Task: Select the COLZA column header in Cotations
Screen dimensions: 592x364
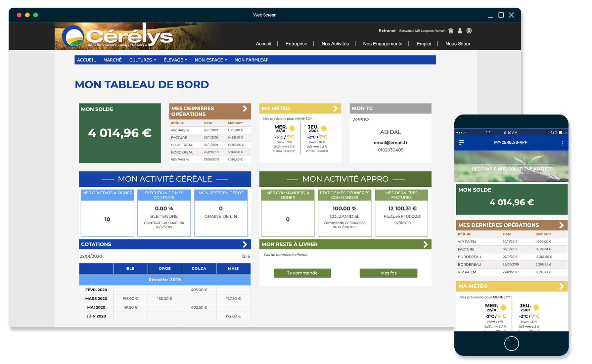Action: point(199,268)
